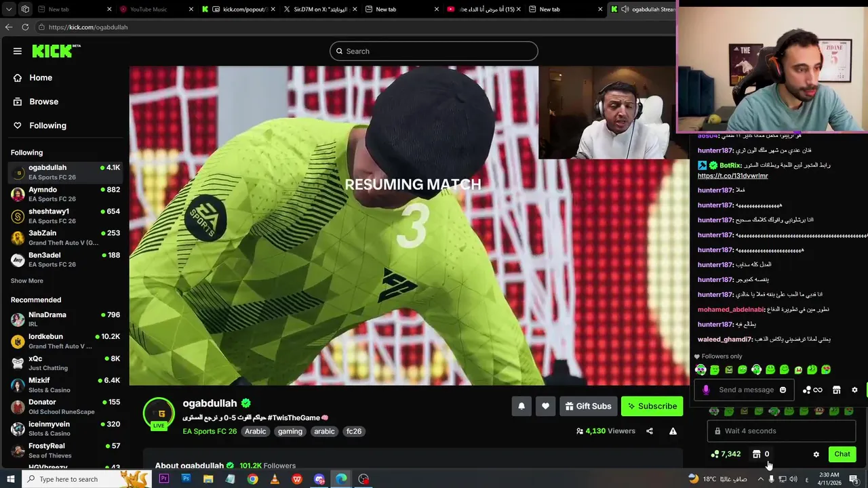Click ogabdullah live avatar
The image size is (868, 488).
pyautogui.click(x=159, y=413)
